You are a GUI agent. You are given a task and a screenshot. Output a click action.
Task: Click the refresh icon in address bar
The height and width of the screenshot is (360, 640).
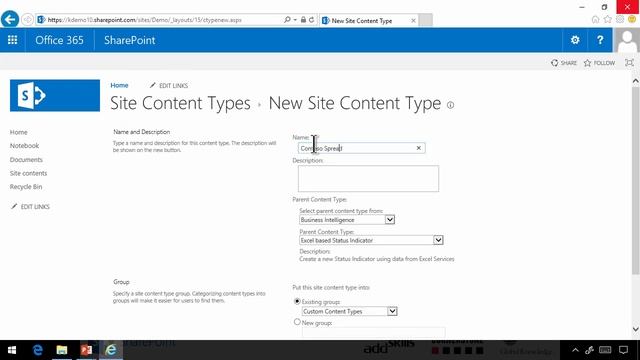(312, 20)
